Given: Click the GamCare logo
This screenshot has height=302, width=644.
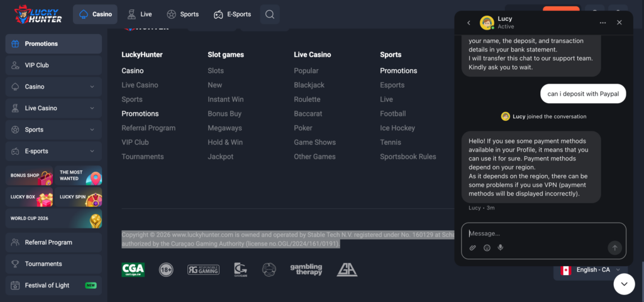Looking at the screenshot, I should click(x=241, y=269).
